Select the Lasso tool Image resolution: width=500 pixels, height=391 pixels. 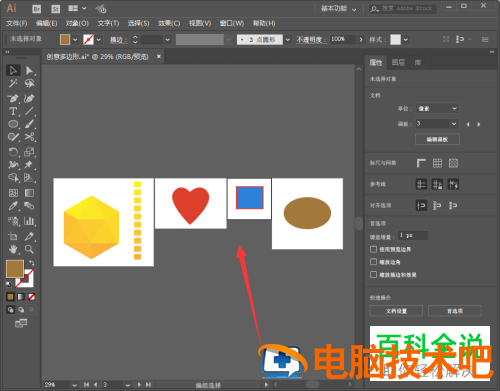(x=29, y=83)
